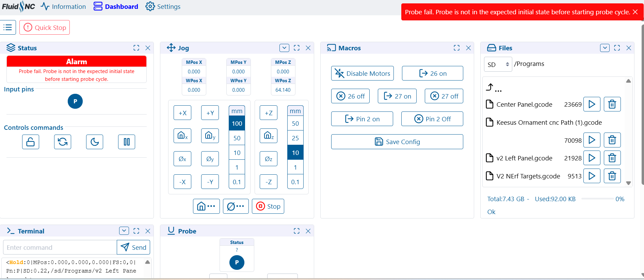Viewport: 644px width, 280px height.
Task: Select the 25 mm Z jog step
Action: click(295, 138)
